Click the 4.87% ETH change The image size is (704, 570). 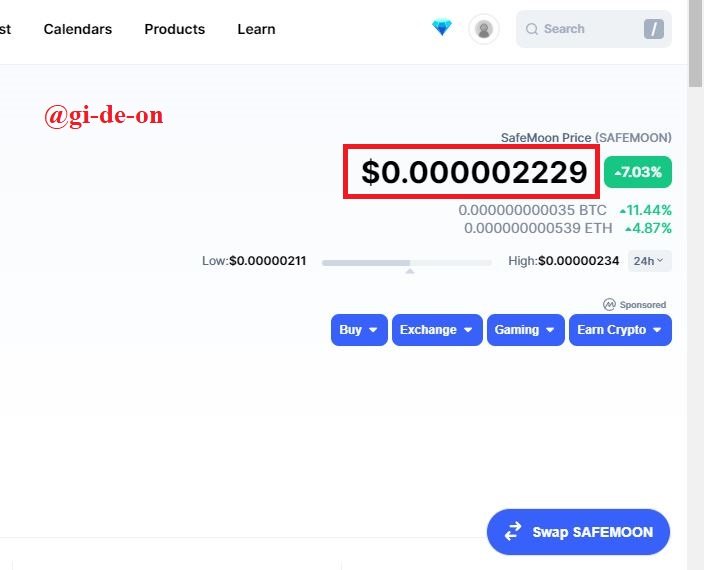[x=648, y=228]
